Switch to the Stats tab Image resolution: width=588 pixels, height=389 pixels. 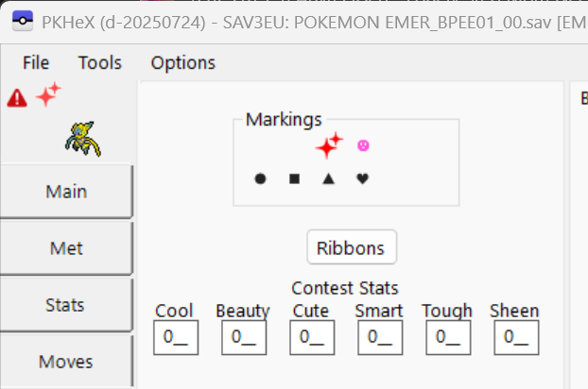click(66, 305)
